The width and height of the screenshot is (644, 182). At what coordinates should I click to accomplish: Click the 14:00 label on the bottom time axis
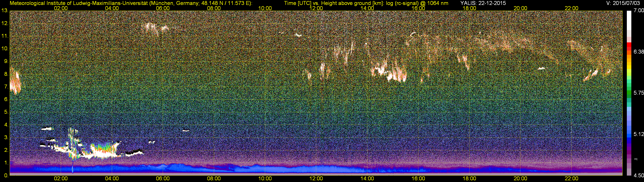click(x=367, y=179)
